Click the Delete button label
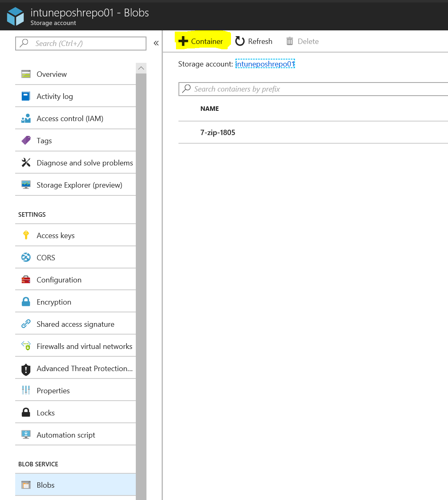This screenshot has width=448, height=500. (308, 41)
